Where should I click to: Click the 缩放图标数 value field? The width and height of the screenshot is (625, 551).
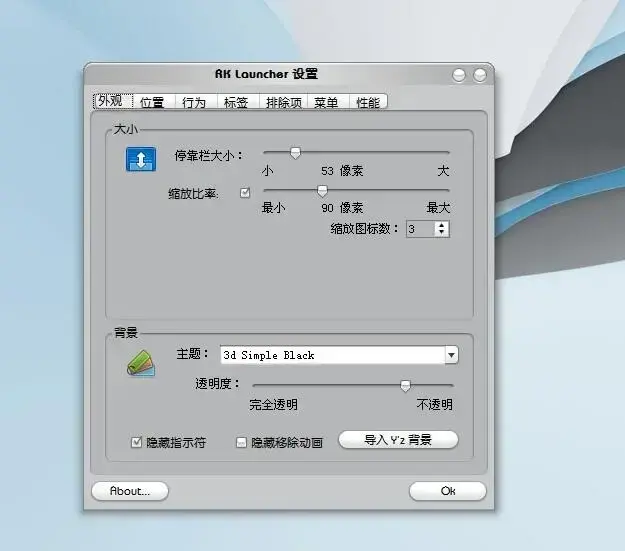421,229
